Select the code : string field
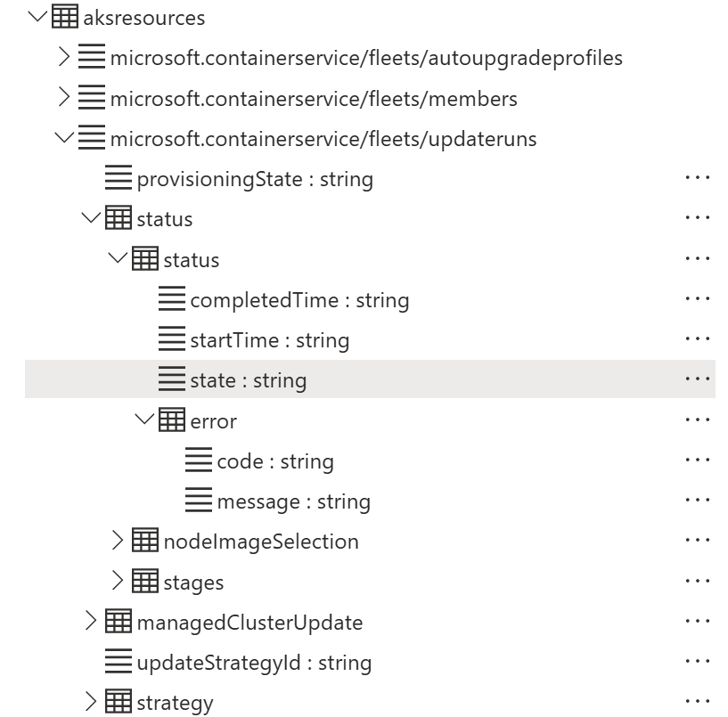Screen dimensions: 728x717 [x=274, y=461]
